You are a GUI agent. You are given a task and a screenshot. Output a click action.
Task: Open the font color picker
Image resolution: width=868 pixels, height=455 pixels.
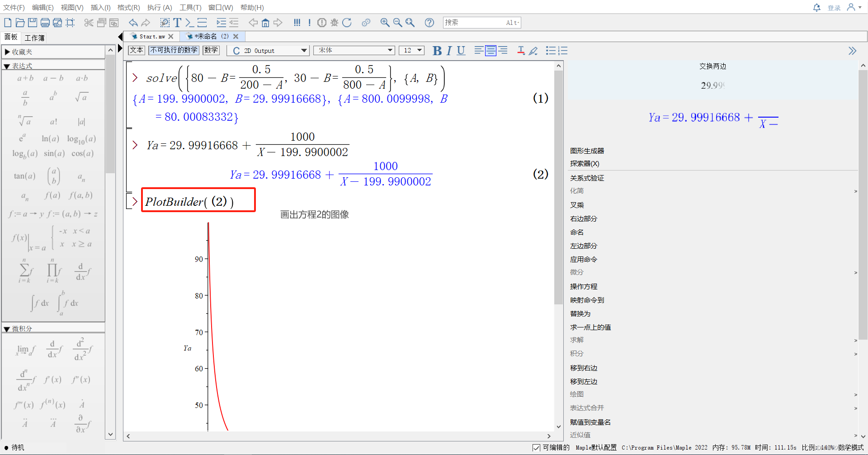coord(520,51)
